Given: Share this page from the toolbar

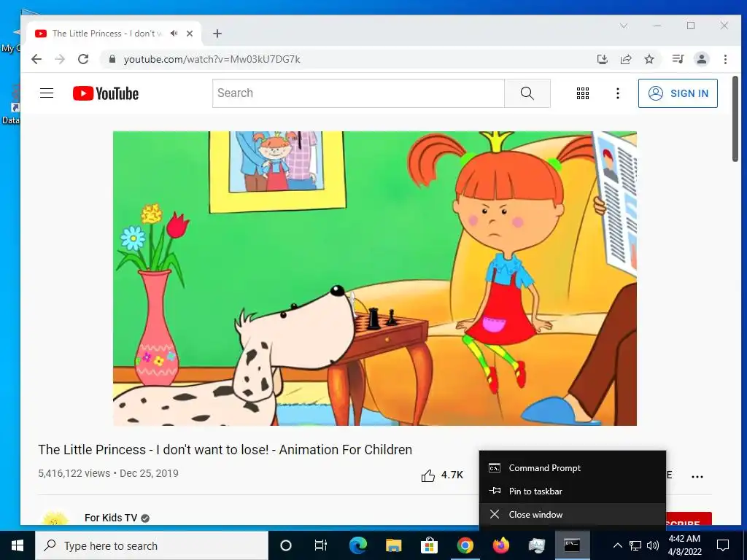Looking at the screenshot, I should pyautogui.click(x=626, y=59).
